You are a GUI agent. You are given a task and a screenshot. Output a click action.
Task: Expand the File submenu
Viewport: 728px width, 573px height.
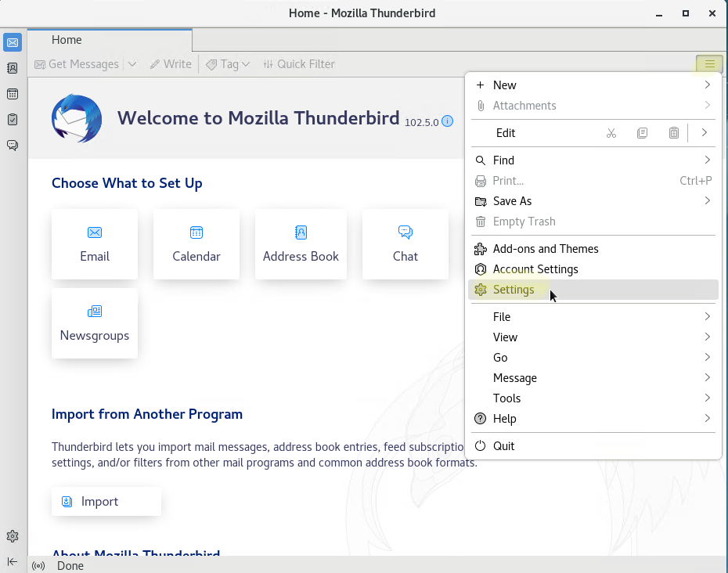(x=593, y=317)
